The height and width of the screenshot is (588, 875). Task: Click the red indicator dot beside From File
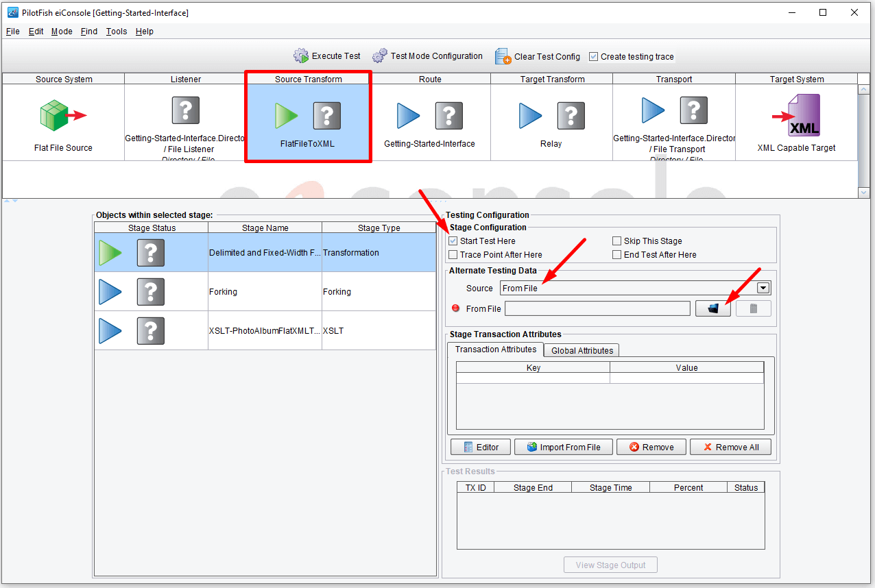point(456,308)
